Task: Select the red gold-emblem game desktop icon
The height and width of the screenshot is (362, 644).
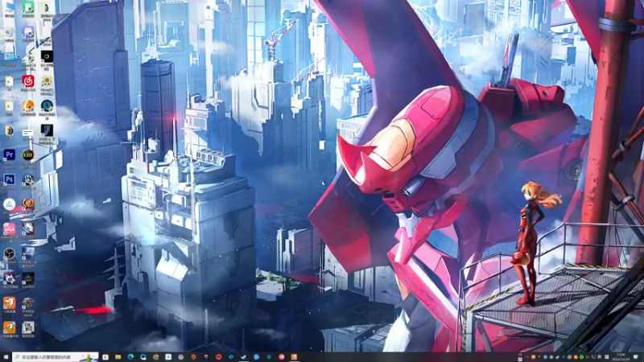Action: (x=28, y=204)
